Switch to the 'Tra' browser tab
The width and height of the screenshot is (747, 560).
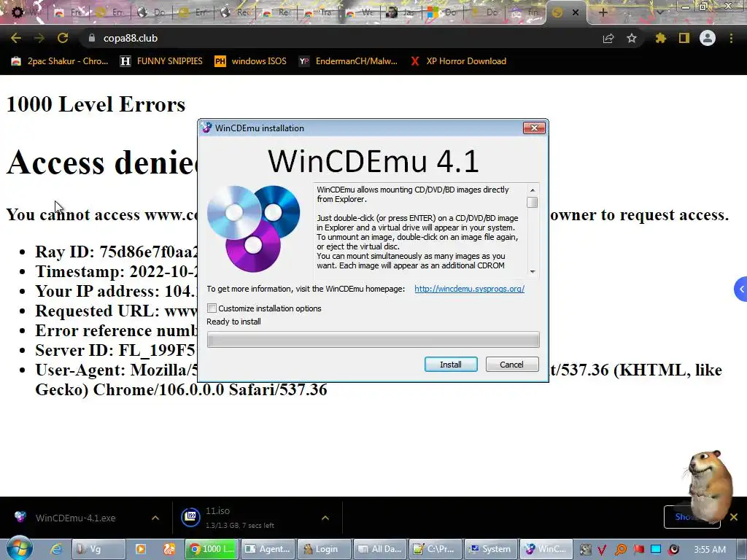pos(317,12)
